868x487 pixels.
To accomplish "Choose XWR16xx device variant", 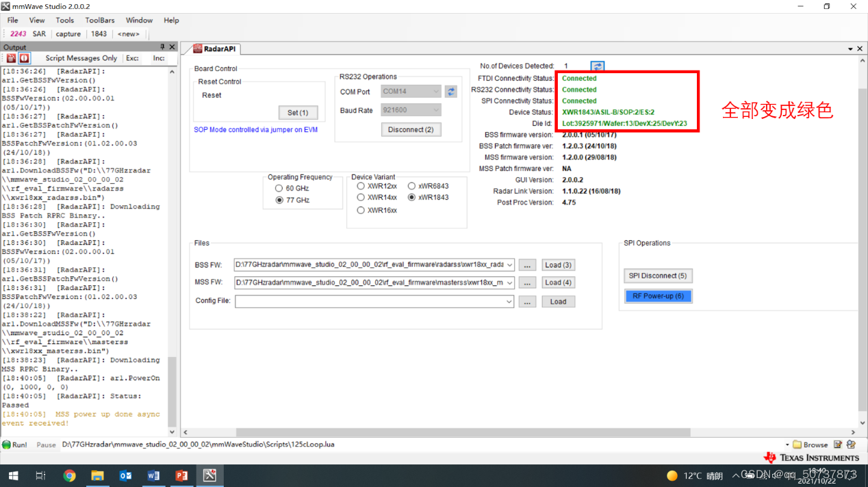I will (x=361, y=210).
